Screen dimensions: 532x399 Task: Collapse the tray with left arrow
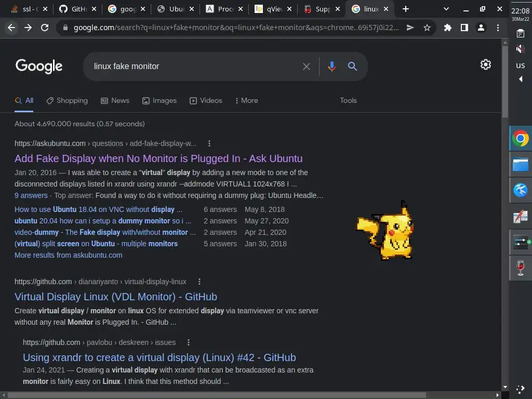pos(521,79)
